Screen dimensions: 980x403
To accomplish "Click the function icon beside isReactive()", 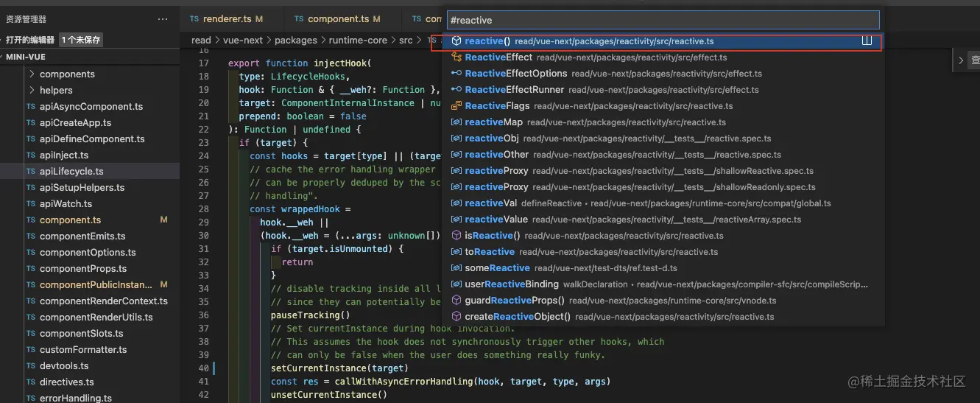I will pyautogui.click(x=456, y=236).
